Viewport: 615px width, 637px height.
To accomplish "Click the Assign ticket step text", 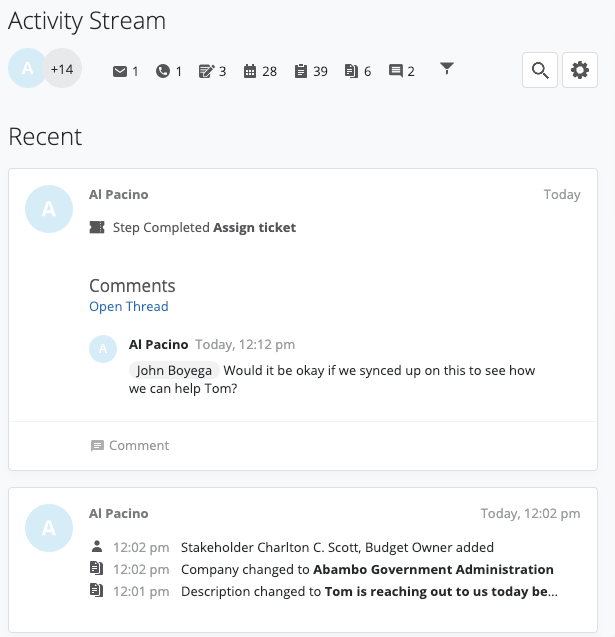I will coord(254,227).
